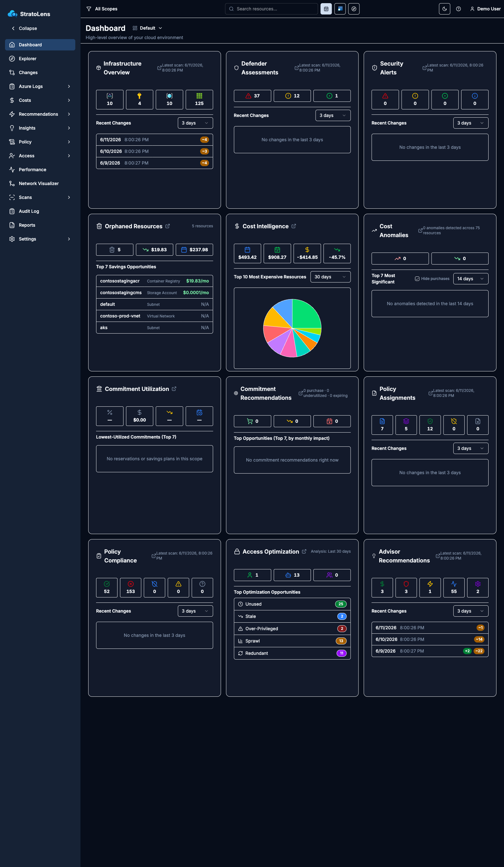
Task: Open Orphaned Resources external link icon
Action: click(x=168, y=226)
